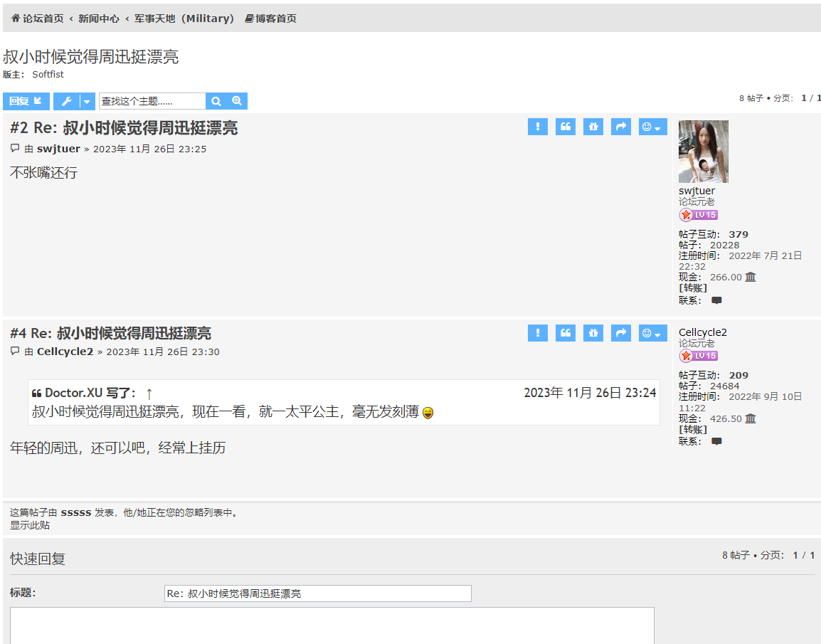Share post #4 arrow icon
The image size is (821, 644).
[621, 333]
